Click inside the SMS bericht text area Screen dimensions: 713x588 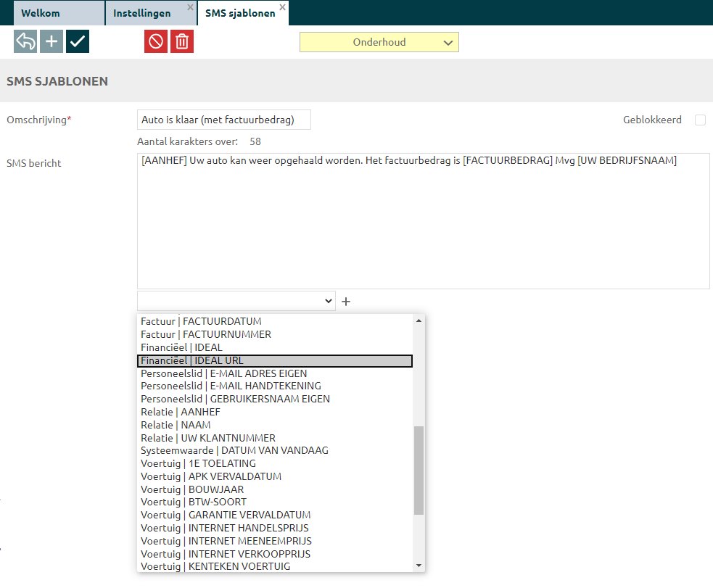[x=422, y=225]
